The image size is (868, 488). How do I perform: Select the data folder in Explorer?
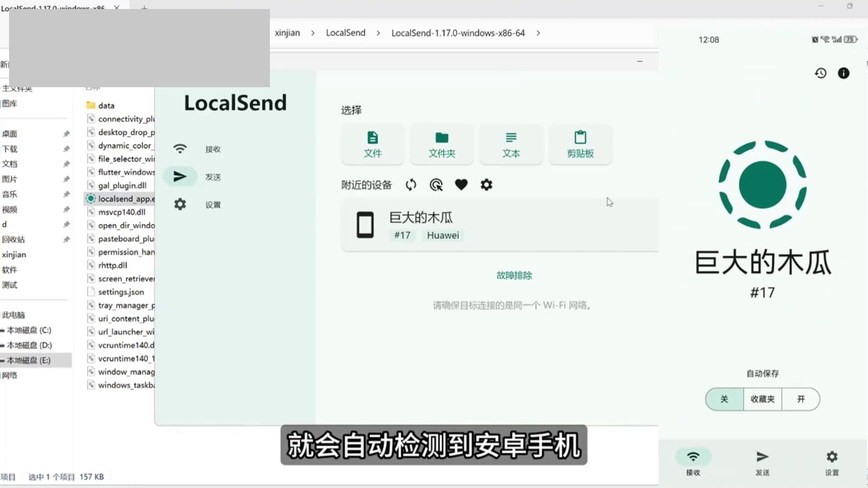(x=106, y=105)
